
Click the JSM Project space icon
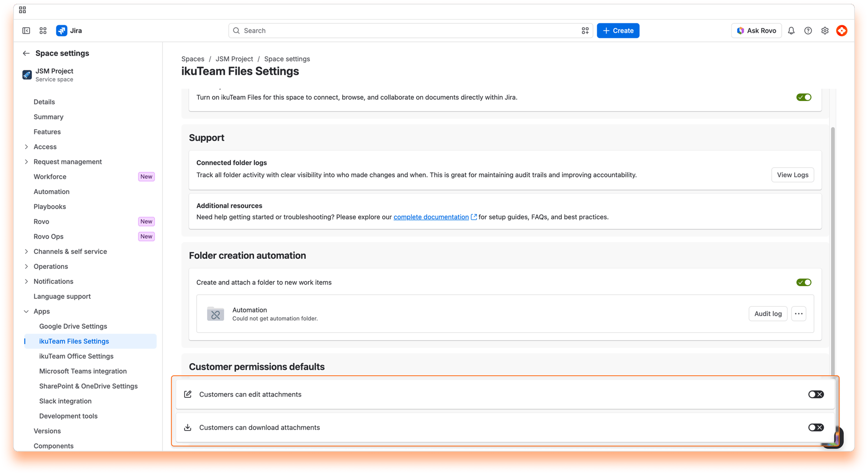pos(27,75)
